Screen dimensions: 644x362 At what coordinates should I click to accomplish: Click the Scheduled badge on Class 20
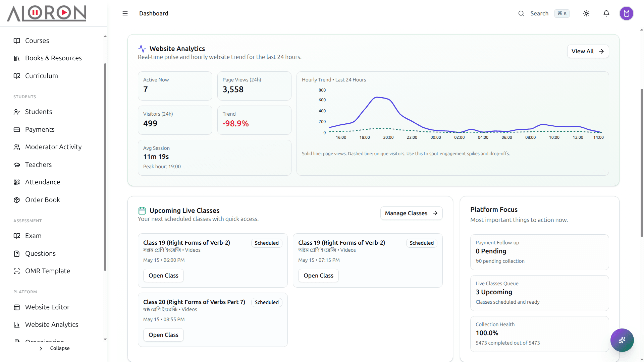pos(267,302)
